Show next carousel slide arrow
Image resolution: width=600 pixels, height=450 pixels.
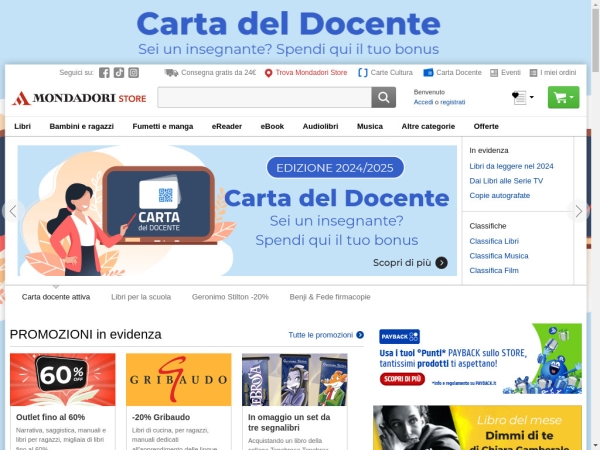click(x=578, y=211)
